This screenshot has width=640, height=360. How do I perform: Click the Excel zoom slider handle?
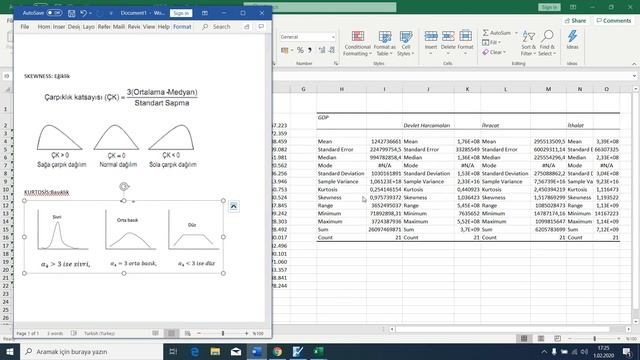coord(595,339)
